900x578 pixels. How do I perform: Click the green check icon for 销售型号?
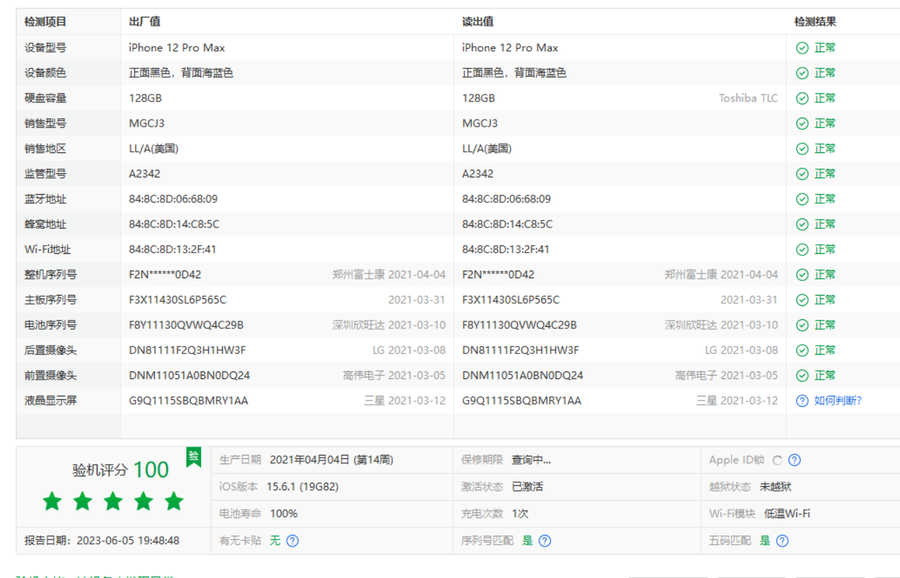[802, 123]
